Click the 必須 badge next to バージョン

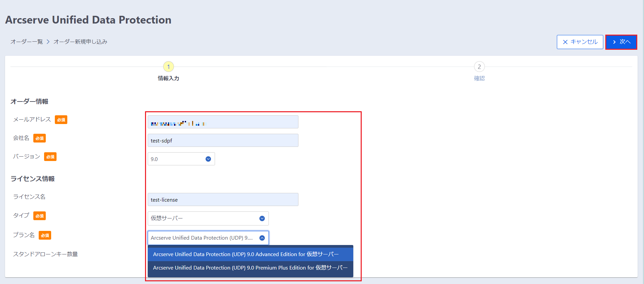click(50, 157)
